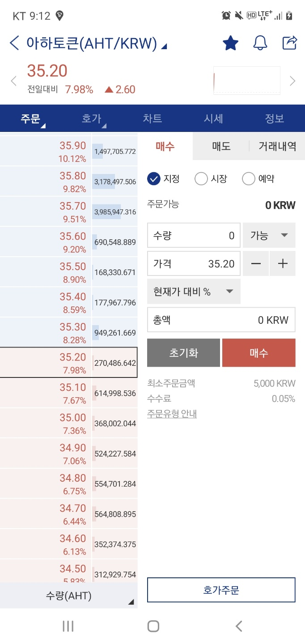Switch to 주문 tab
305x644 pixels.
tap(30, 119)
